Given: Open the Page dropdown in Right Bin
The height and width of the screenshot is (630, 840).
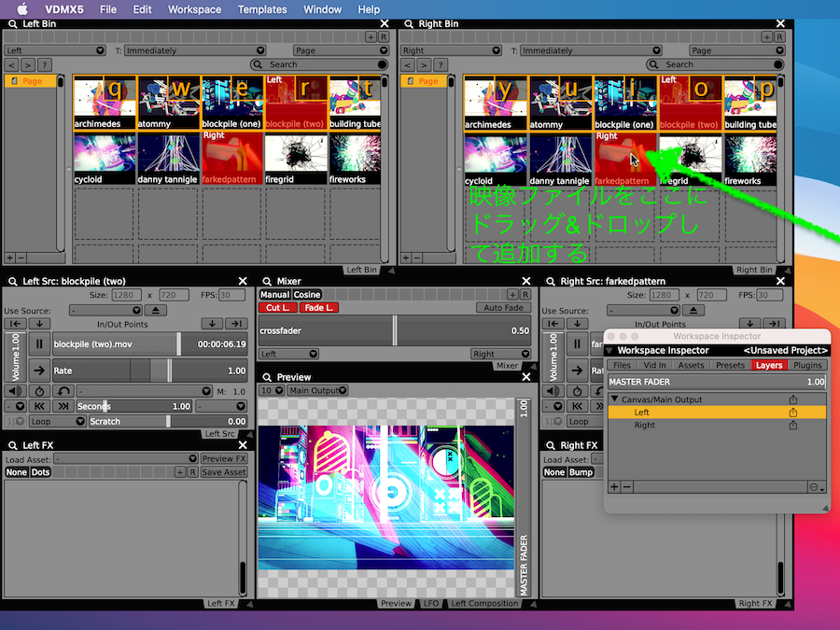Looking at the screenshot, I should tap(737, 50).
